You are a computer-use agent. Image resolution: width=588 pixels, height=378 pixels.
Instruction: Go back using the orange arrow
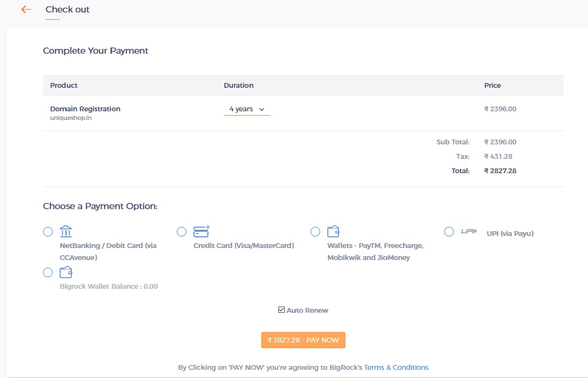click(x=26, y=9)
